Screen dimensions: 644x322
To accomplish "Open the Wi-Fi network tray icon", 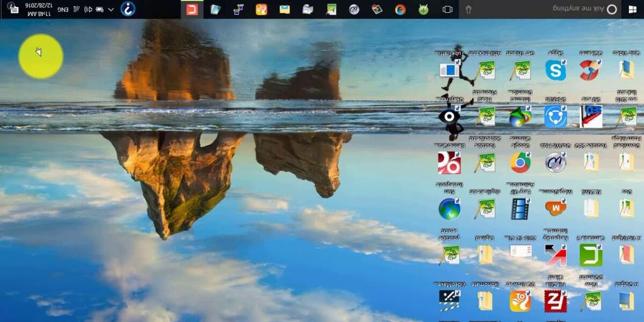I will pyautogui.click(x=76, y=9).
